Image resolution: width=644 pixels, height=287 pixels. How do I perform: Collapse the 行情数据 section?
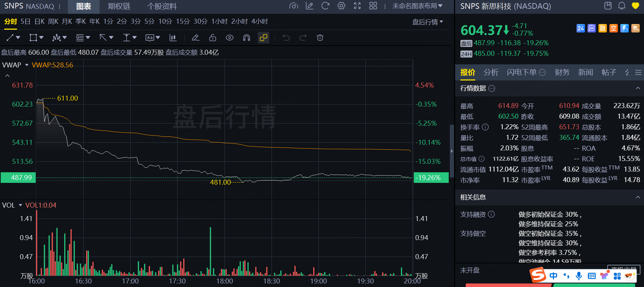click(x=638, y=88)
